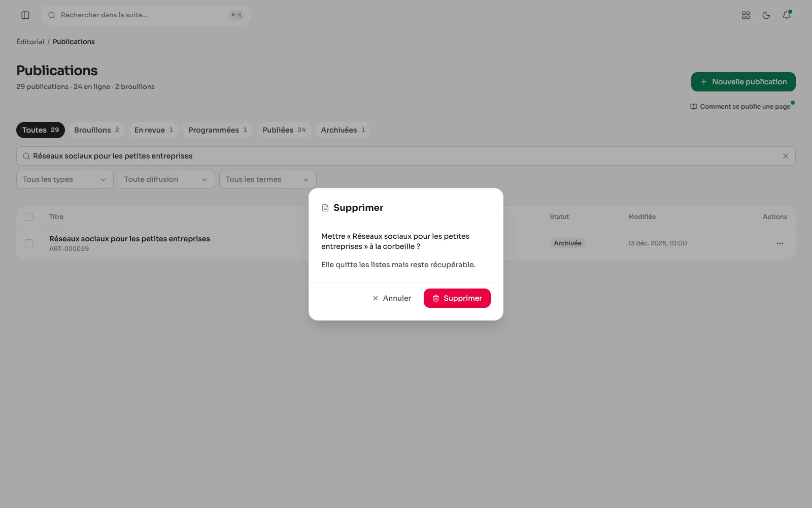
Task: Toggle the sidebar panel icon
Action: [x=25, y=15]
